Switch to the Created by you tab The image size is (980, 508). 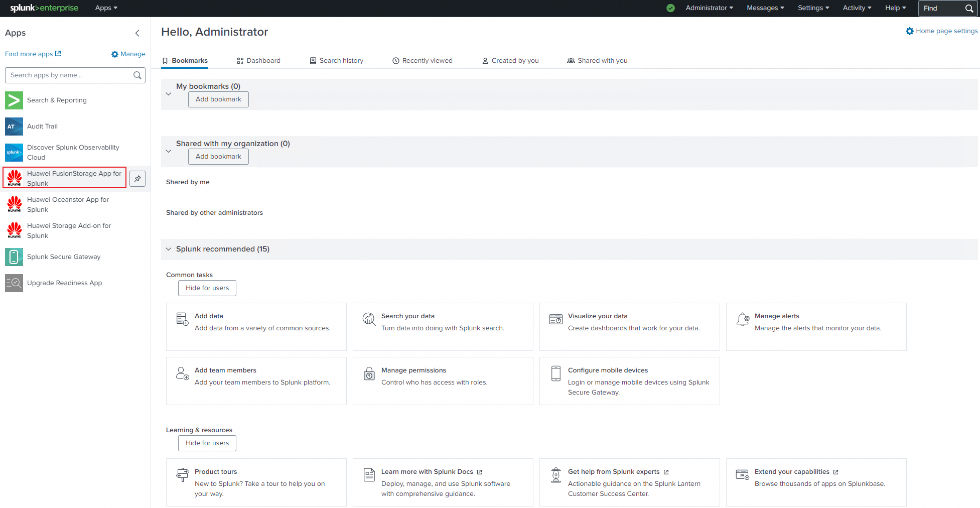[510, 61]
